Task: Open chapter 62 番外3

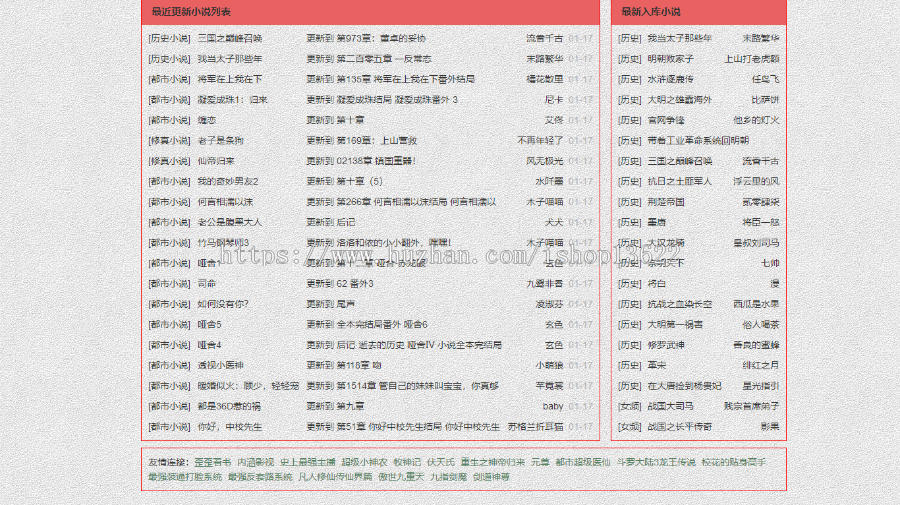Action: pos(355,283)
